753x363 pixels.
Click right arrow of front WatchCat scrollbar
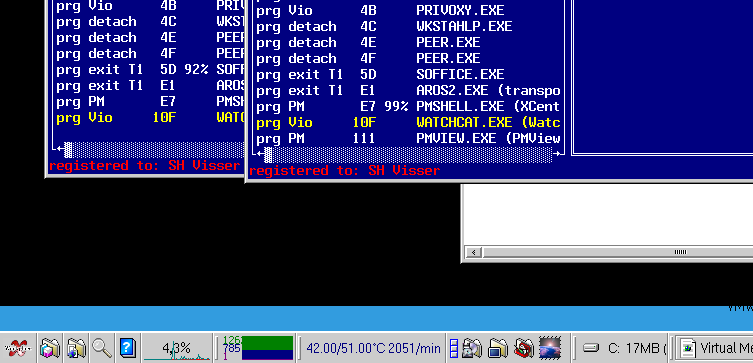coord(557,154)
